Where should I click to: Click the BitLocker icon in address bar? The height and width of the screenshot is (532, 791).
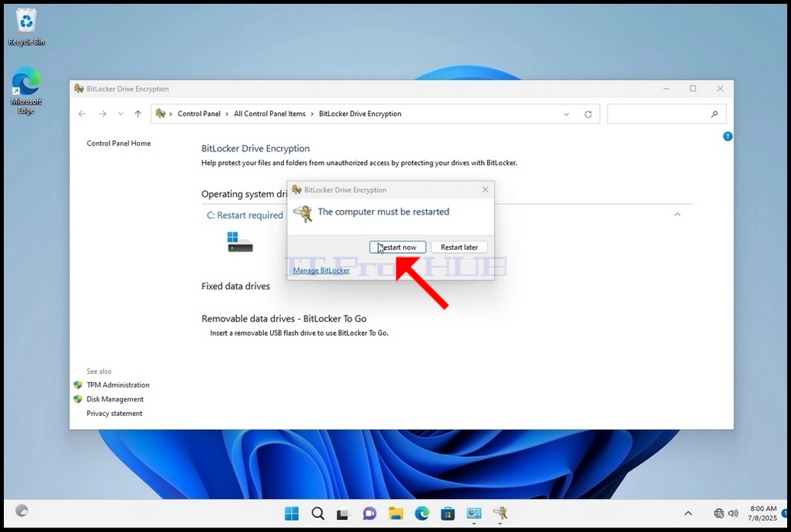(160, 113)
